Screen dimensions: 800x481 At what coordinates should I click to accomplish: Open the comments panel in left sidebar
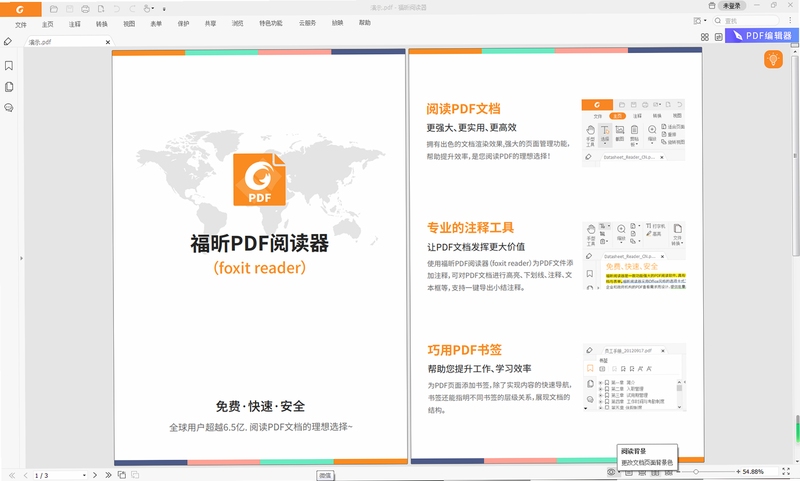pos(9,108)
